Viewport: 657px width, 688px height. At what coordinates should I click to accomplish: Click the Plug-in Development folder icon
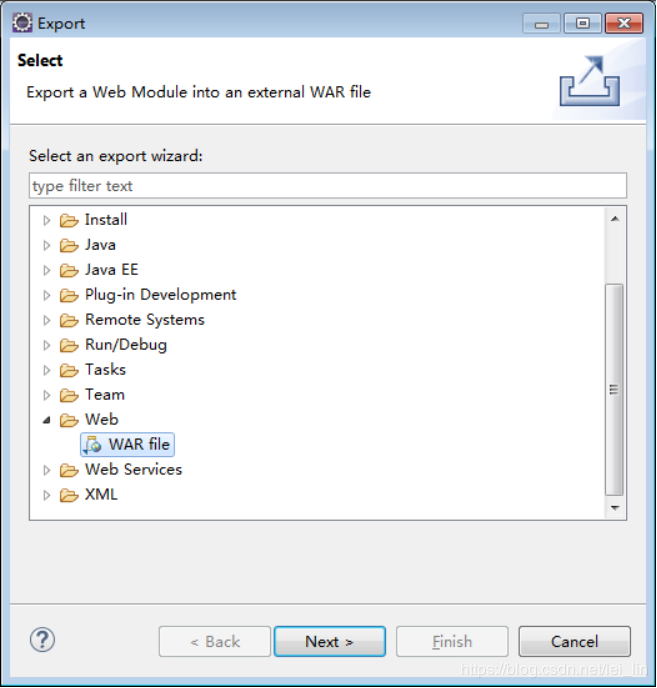(x=69, y=295)
